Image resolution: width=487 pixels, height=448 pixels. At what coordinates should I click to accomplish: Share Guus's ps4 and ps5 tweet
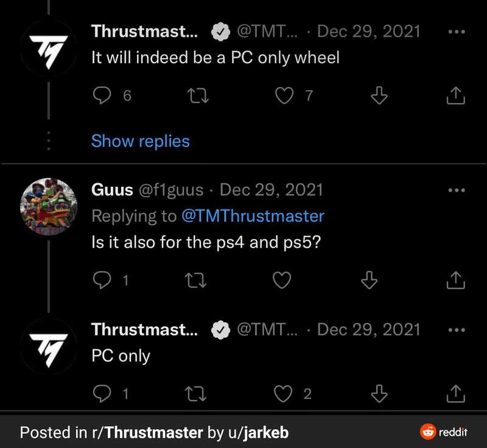coord(456,280)
